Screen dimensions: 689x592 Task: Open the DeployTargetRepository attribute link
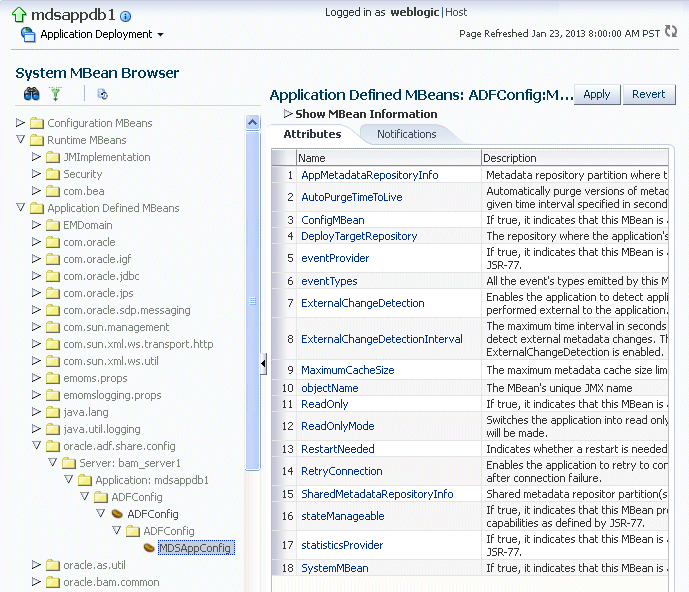(359, 236)
